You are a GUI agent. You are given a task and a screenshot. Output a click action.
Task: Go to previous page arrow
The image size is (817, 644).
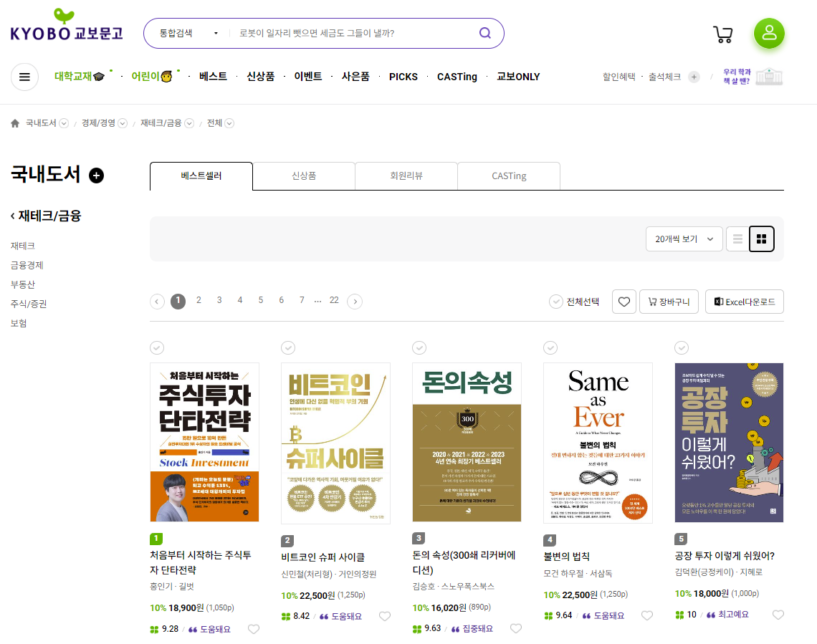(157, 302)
